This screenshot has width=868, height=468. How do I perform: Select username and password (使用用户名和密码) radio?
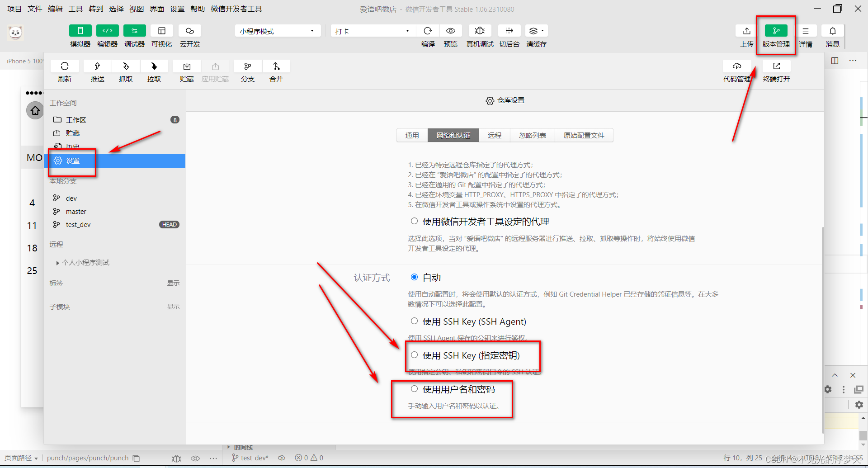point(414,389)
